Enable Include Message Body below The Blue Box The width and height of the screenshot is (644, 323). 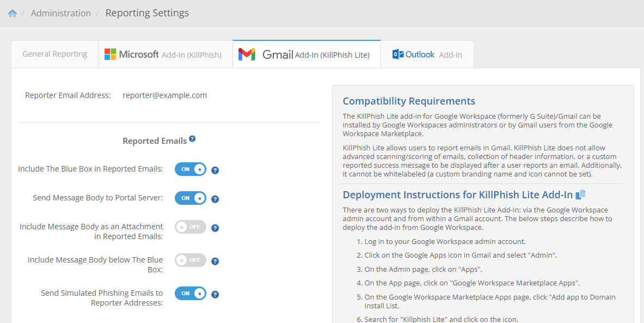(x=190, y=260)
